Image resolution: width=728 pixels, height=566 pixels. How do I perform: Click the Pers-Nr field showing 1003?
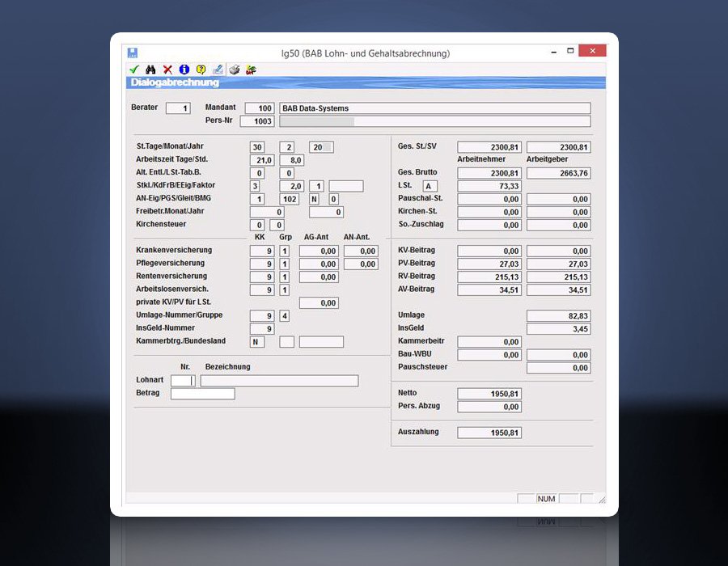pos(257,121)
